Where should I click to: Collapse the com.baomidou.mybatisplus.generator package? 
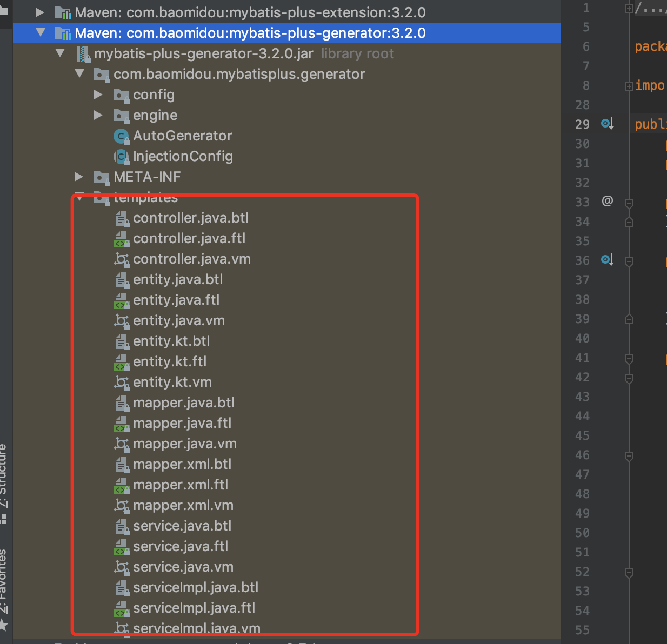[79, 73]
